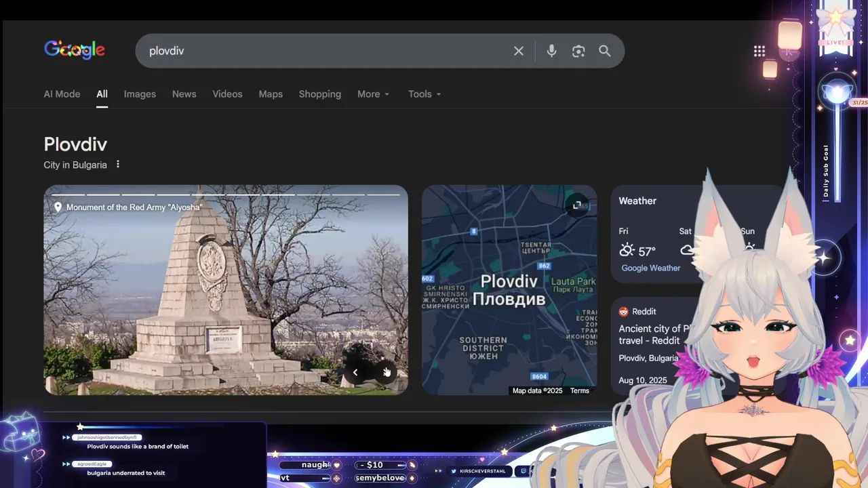Click the Alyosha monument photo
The width and height of the screenshot is (868, 488).
pyautogui.click(x=226, y=289)
